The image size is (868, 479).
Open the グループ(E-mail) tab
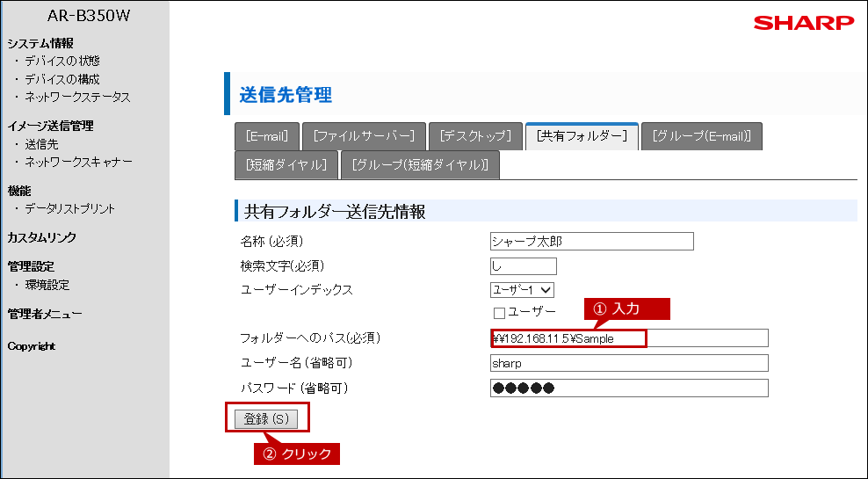click(x=701, y=136)
